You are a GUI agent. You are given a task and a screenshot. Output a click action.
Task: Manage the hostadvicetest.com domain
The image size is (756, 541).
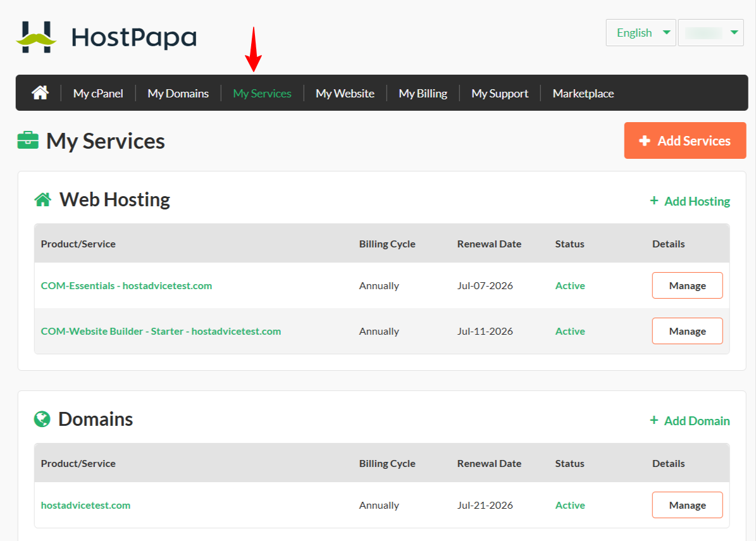688,506
